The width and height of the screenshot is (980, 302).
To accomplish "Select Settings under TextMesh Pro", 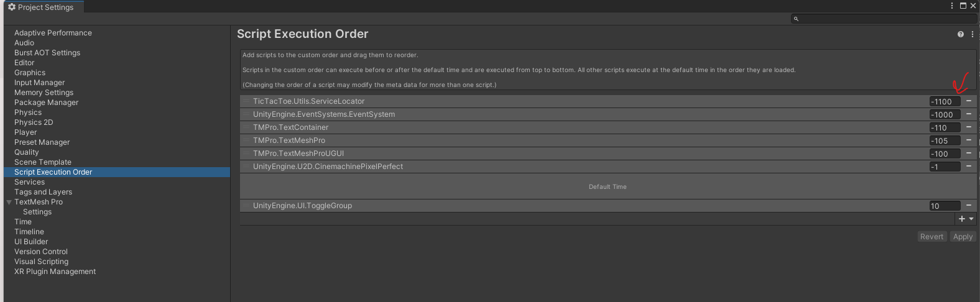I will (37, 212).
